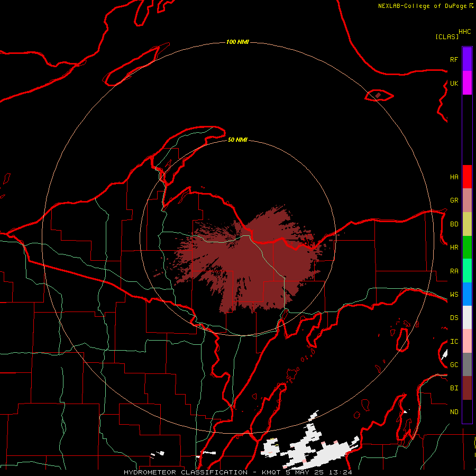Click the 'RA' legend label

point(454,271)
